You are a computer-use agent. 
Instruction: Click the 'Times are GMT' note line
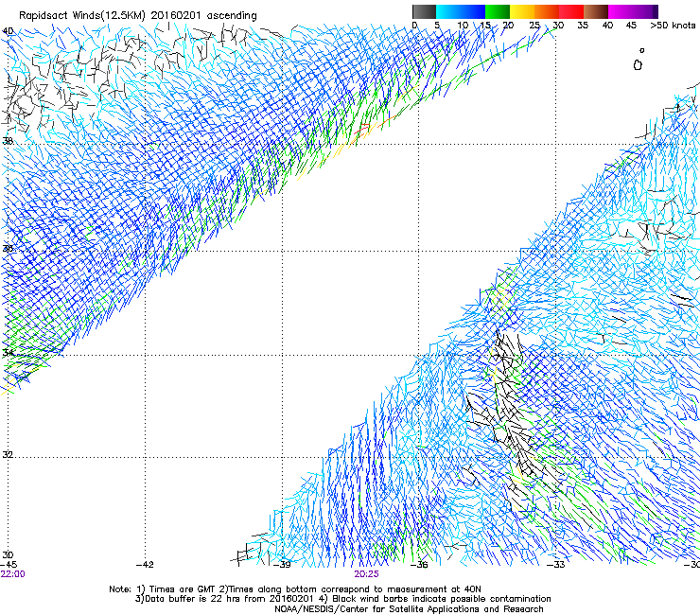click(295, 589)
